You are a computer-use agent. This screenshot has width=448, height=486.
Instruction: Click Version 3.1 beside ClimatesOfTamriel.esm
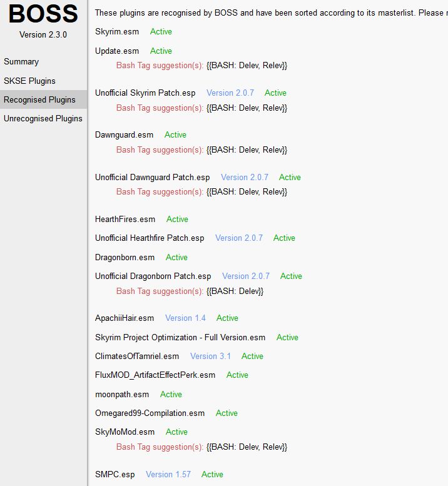(x=210, y=356)
